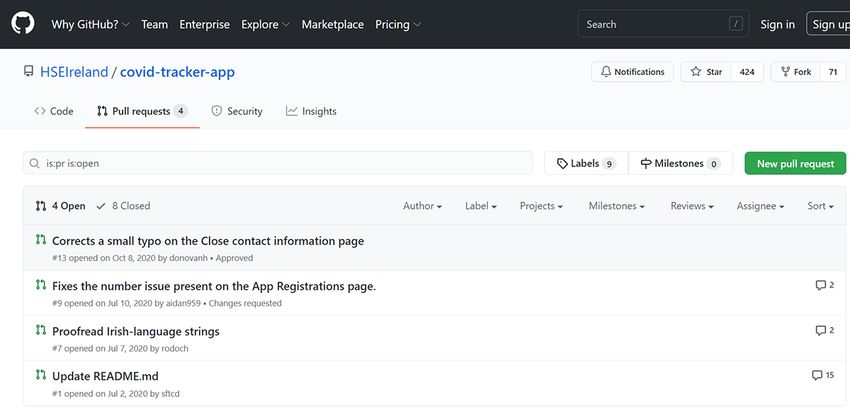Open PR 'Proofread Irish-language strings'

(x=136, y=331)
